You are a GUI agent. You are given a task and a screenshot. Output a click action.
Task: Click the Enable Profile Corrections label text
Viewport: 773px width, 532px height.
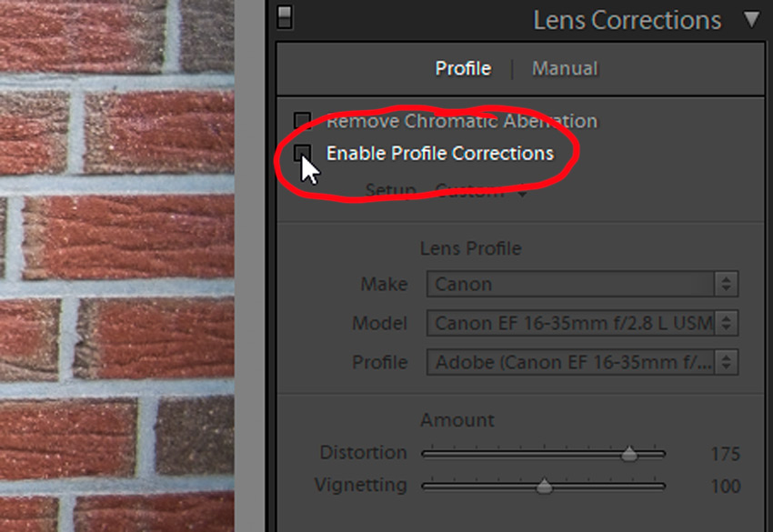point(439,154)
